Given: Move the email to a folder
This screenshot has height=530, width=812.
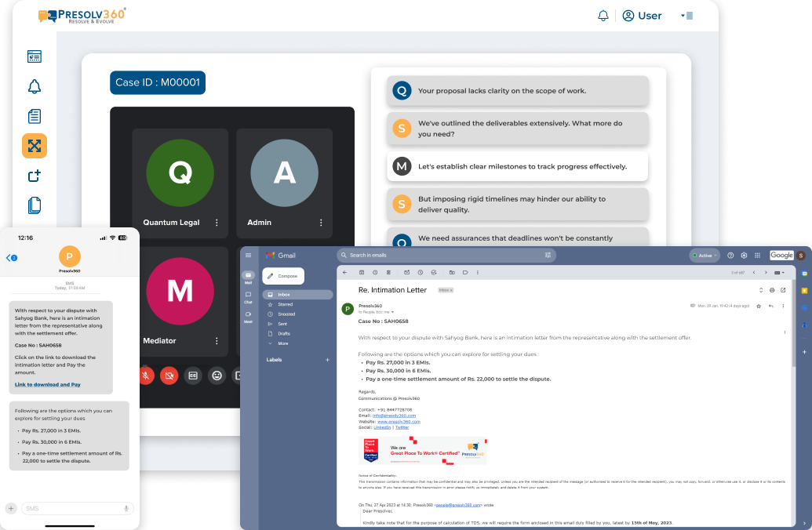Looking at the screenshot, I should (x=452, y=272).
